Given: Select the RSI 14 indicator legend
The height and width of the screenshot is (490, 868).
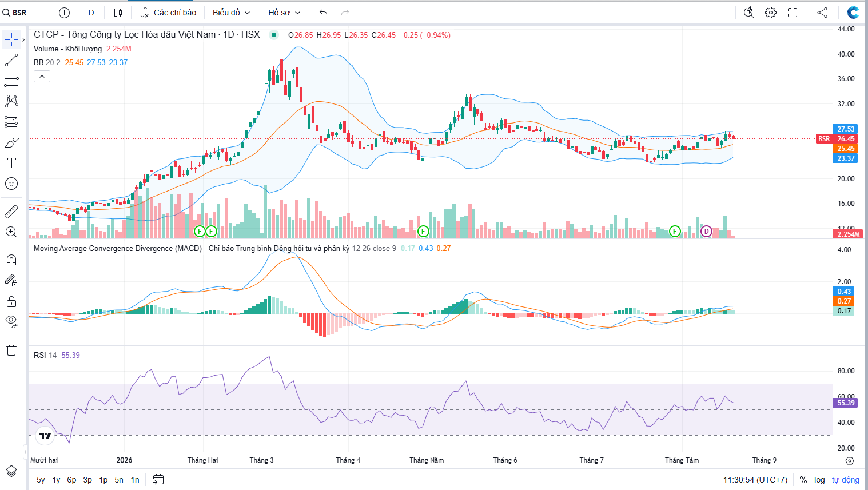Looking at the screenshot, I should pos(45,356).
